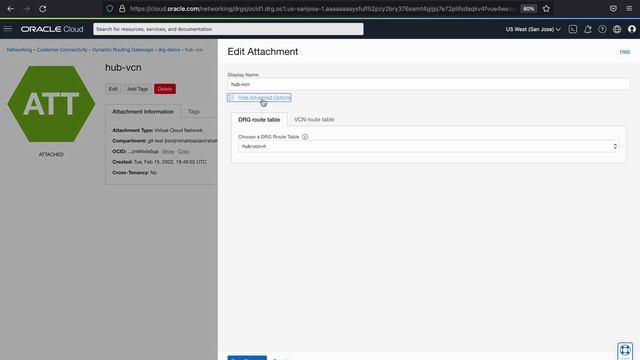Click the Add Tags button
The height and width of the screenshot is (360, 640).
[x=138, y=89]
